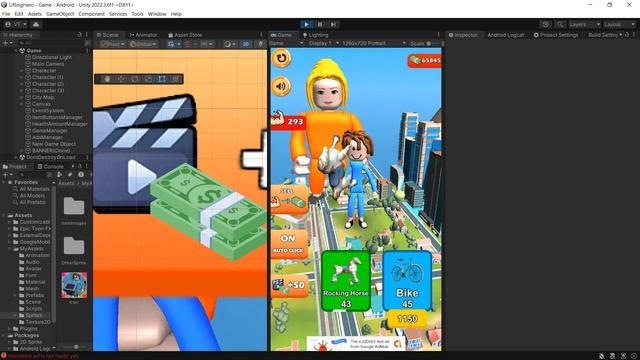Click the SELL button in Game view
Screen dimensions: 640x360
click(289, 199)
